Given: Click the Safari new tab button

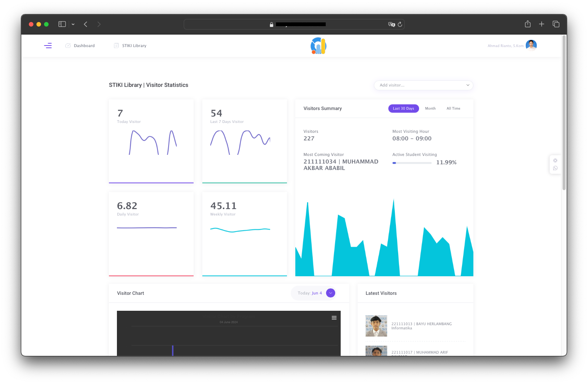Looking at the screenshot, I should 542,24.
